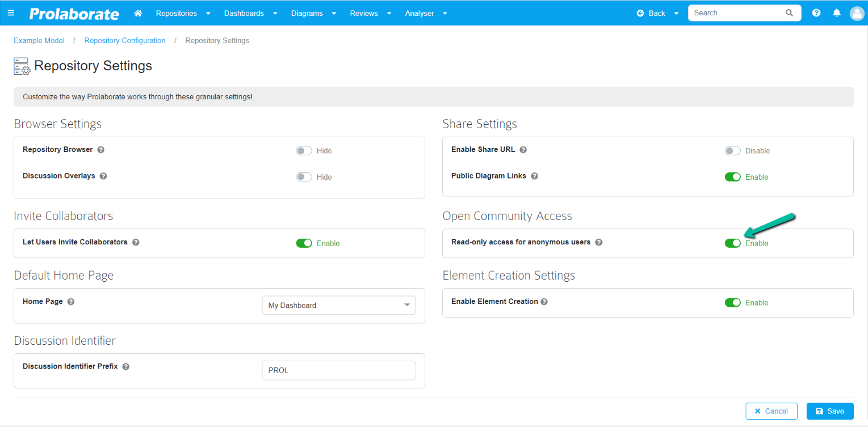
Task: Show help for Discussion Overlays setting
Action: (103, 176)
